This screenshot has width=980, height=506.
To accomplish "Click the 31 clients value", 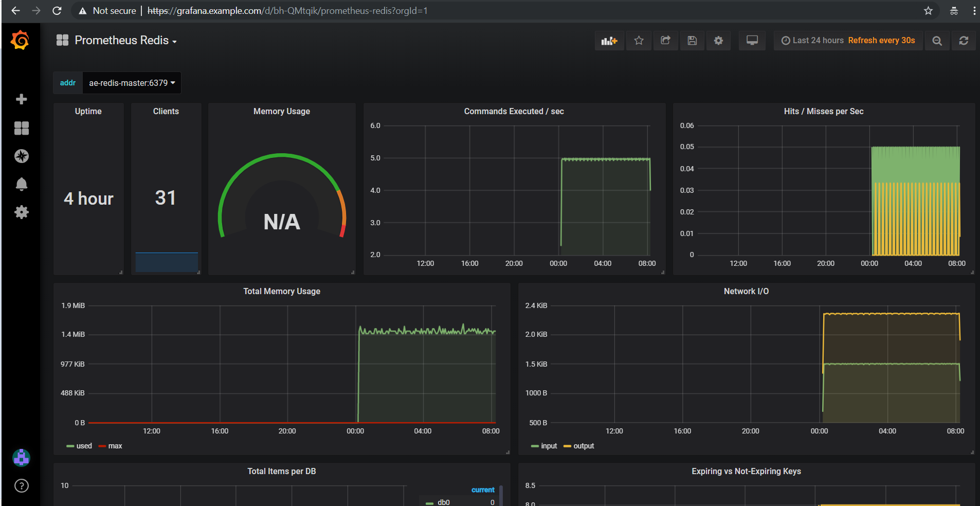I will coord(166,198).
